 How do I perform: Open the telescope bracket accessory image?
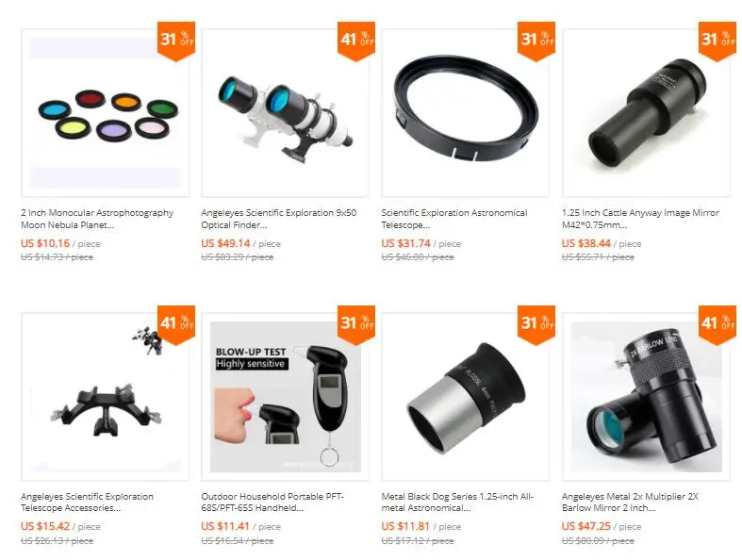click(x=105, y=397)
